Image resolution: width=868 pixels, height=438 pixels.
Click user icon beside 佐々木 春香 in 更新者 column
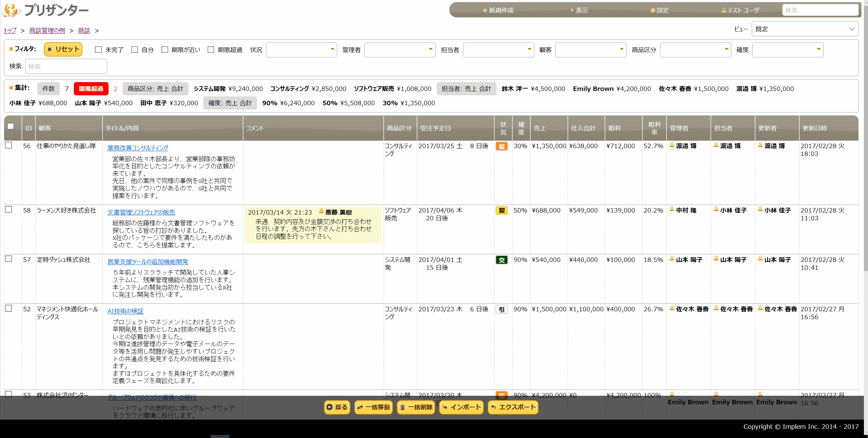click(760, 308)
